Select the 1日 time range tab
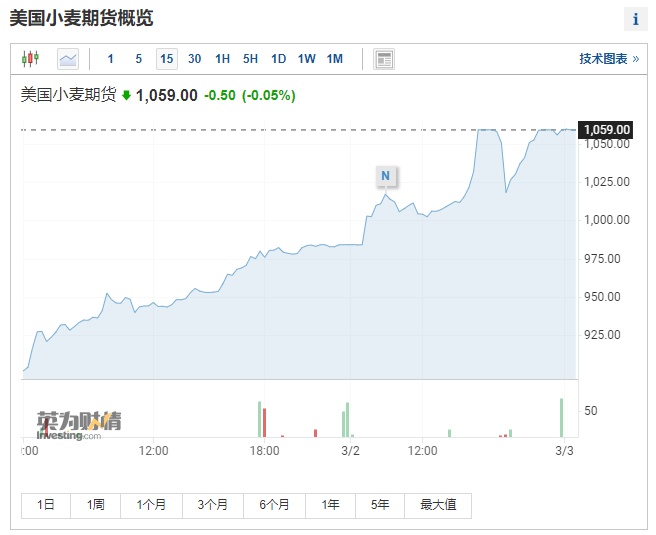Image resolution: width=656 pixels, height=535 pixels. (x=46, y=505)
